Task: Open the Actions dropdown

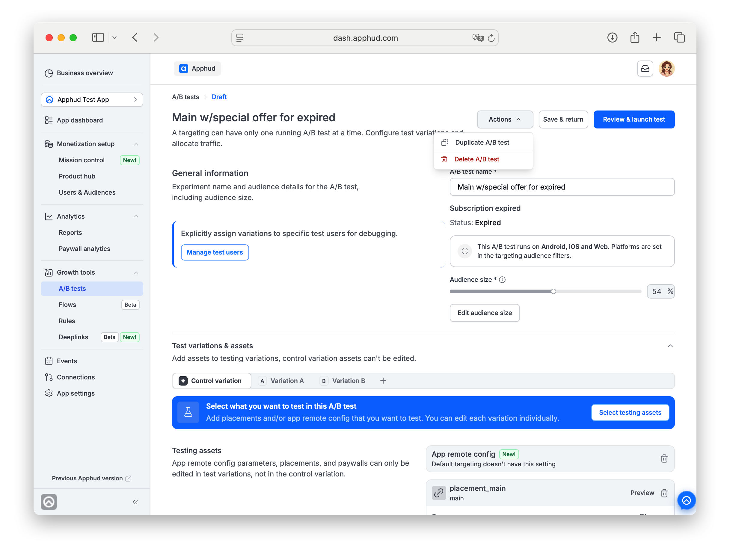Action: pyautogui.click(x=505, y=119)
